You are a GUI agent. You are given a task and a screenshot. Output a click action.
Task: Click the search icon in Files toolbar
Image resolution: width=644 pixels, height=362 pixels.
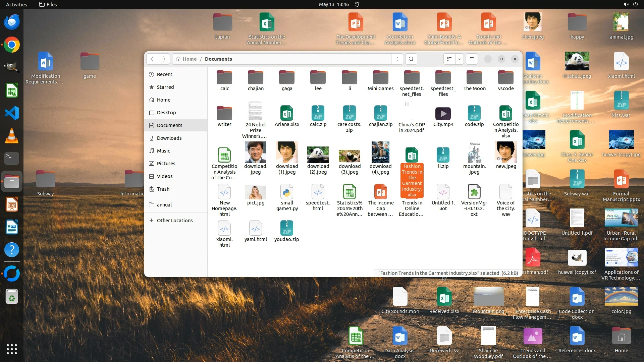tap(411, 59)
